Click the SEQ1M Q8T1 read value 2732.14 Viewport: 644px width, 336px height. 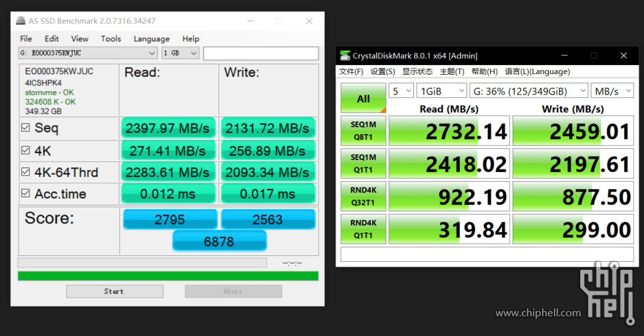pyautogui.click(x=449, y=131)
